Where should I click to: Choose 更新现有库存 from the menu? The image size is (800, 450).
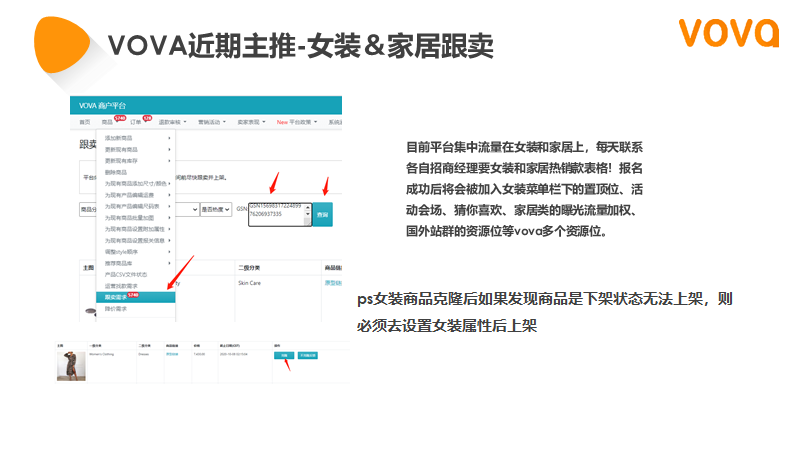coord(136,161)
